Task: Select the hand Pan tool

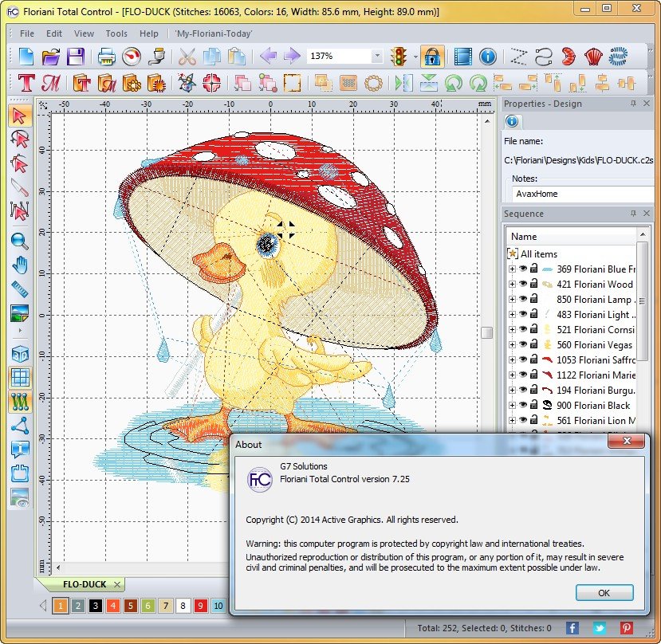Action: coord(19,265)
